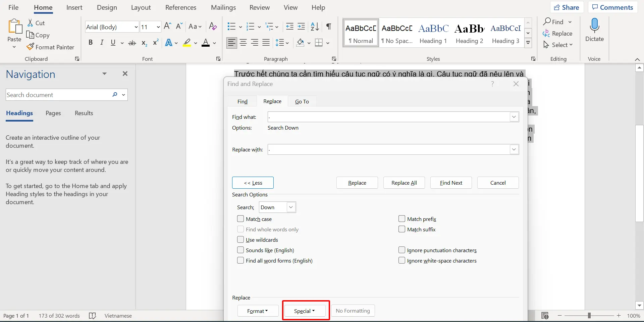The width and height of the screenshot is (644, 322).
Task: Show Pages in Navigation pane
Action: [x=53, y=113]
